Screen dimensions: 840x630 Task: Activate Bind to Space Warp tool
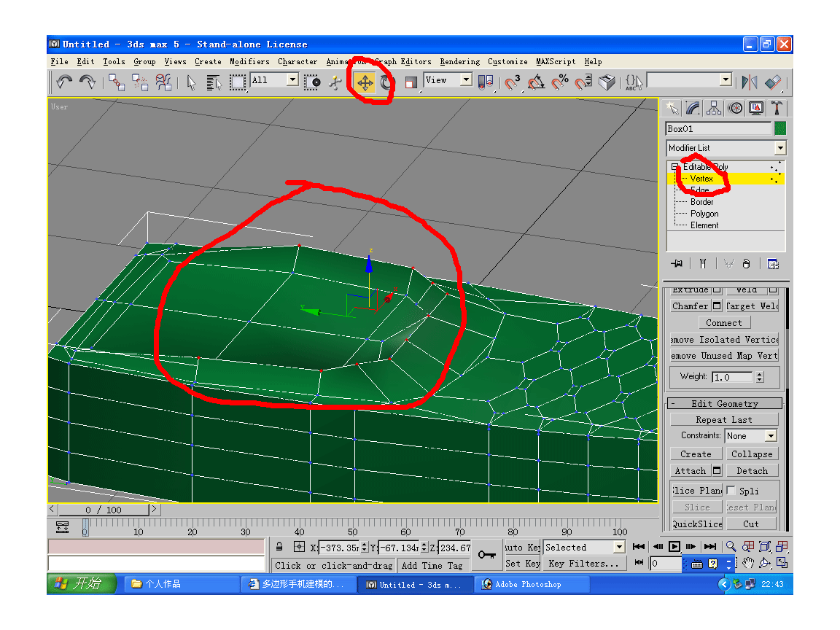(x=163, y=82)
